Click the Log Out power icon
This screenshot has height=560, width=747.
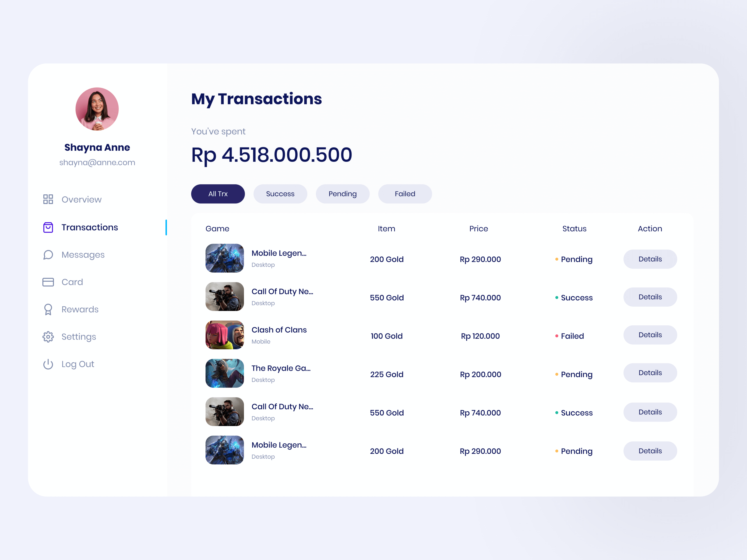click(x=48, y=364)
